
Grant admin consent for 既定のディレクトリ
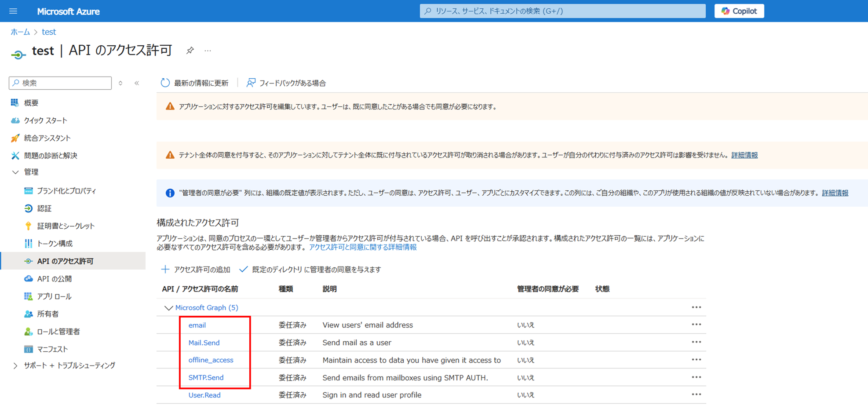[x=310, y=269]
